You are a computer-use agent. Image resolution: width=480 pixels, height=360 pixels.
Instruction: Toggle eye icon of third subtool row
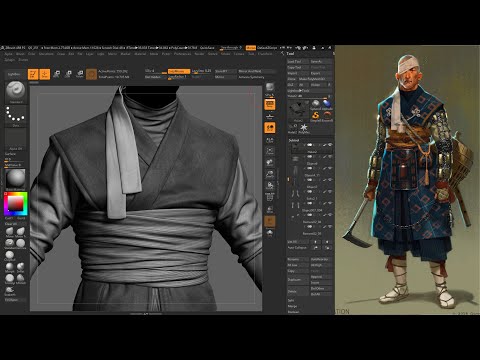(330, 168)
